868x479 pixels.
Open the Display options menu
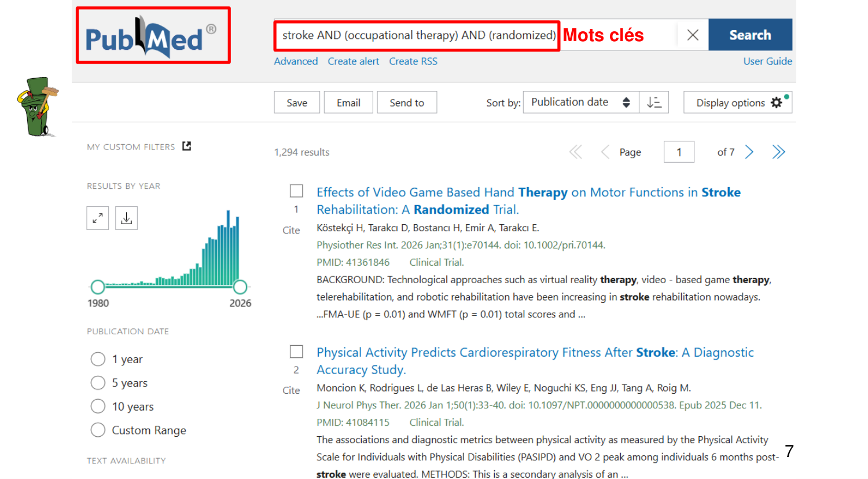(x=737, y=103)
